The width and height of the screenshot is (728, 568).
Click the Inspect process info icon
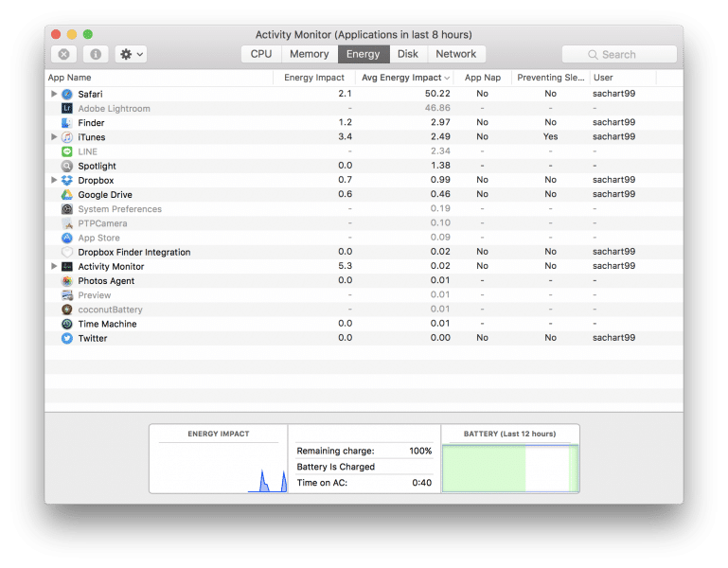coord(96,54)
